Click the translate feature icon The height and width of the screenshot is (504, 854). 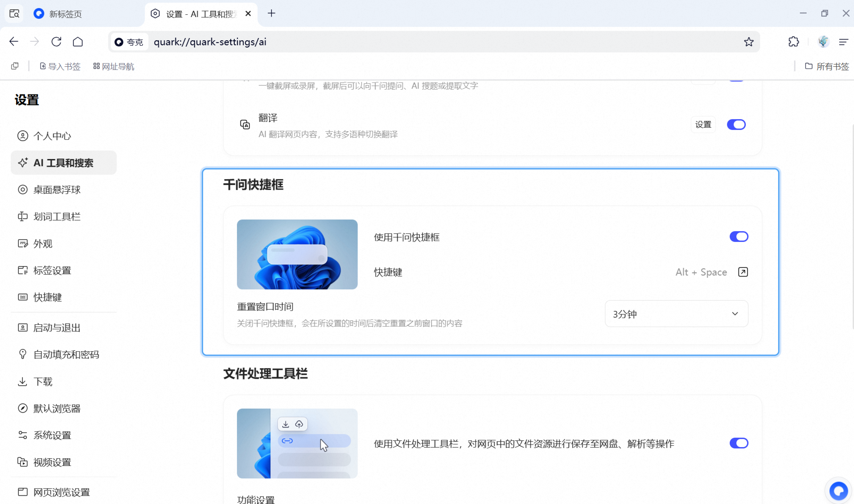(x=245, y=125)
